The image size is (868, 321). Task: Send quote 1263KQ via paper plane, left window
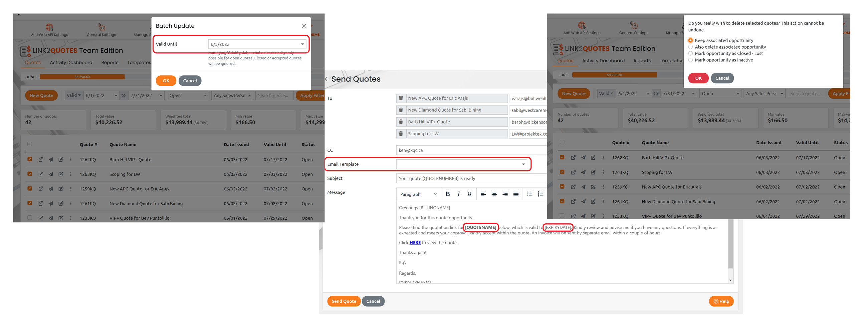click(x=50, y=174)
